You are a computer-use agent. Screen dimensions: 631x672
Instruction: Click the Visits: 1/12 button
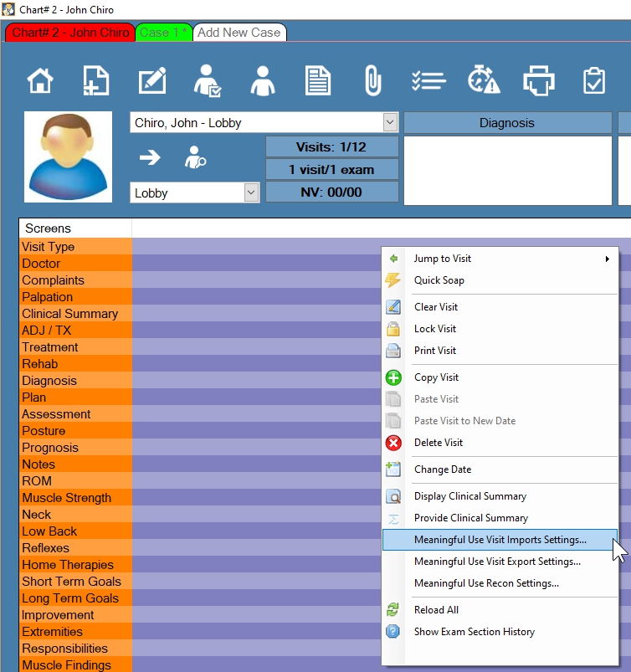pyautogui.click(x=331, y=146)
